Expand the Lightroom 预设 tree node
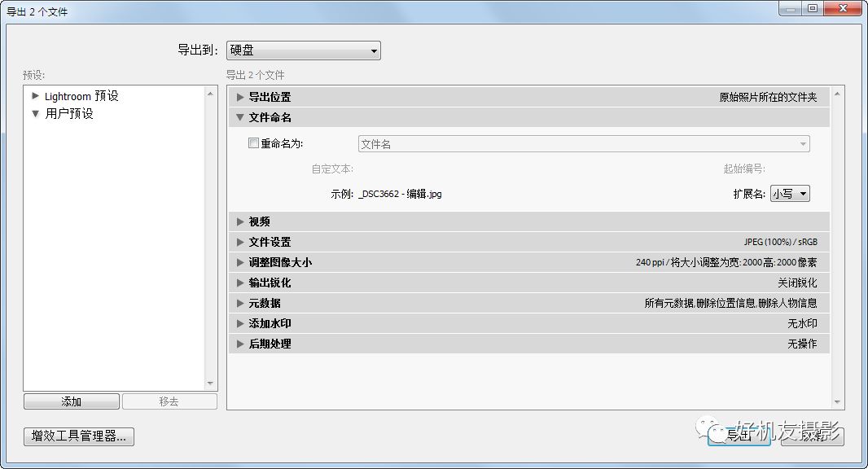 pos(35,95)
